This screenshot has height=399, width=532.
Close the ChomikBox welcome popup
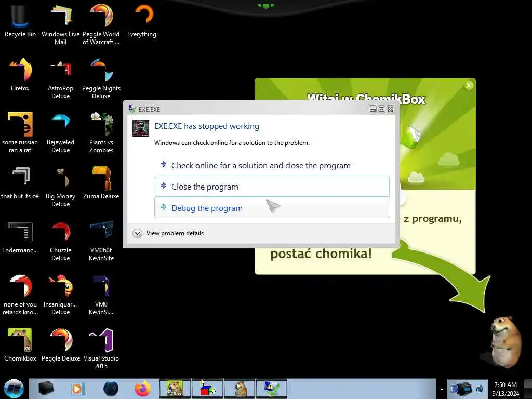coord(469,86)
